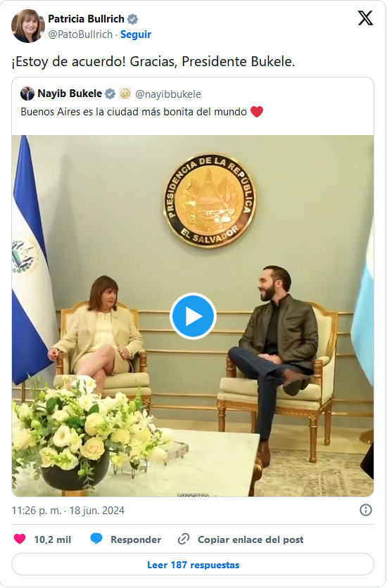Open the Patricia Bullrich name link
The image size is (387, 588).
click(86, 19)
